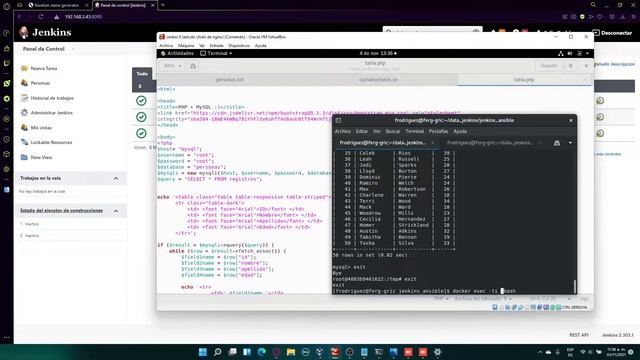Click the Nueva Tarea icon
This screenshot has width=640, height=360.
point(24,68)
